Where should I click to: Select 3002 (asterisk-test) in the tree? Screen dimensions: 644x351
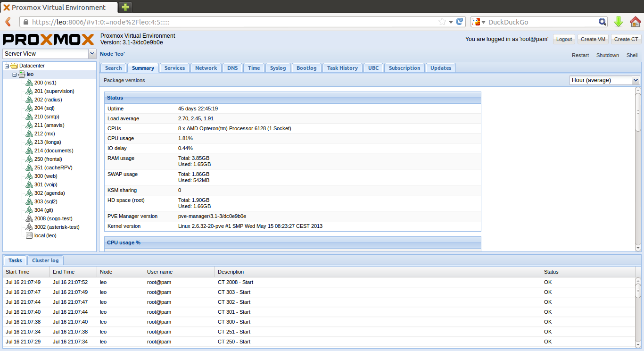[57, 227]
